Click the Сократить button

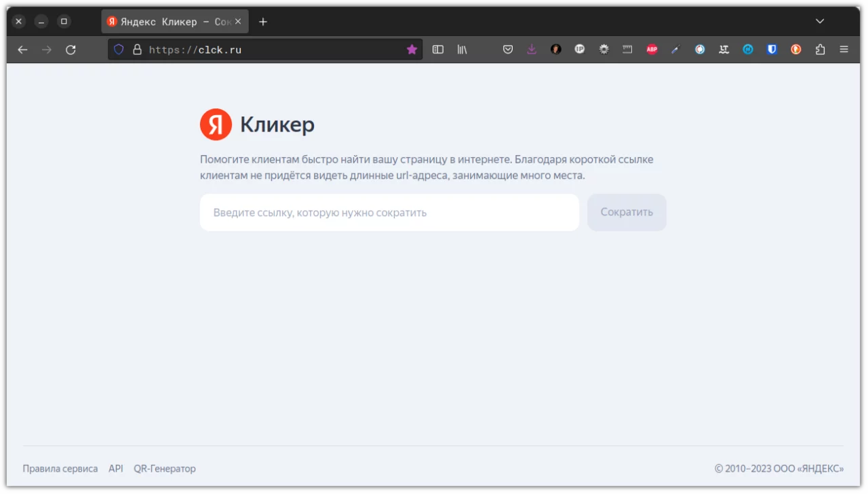pyautogui.click(x=626, y=212)
